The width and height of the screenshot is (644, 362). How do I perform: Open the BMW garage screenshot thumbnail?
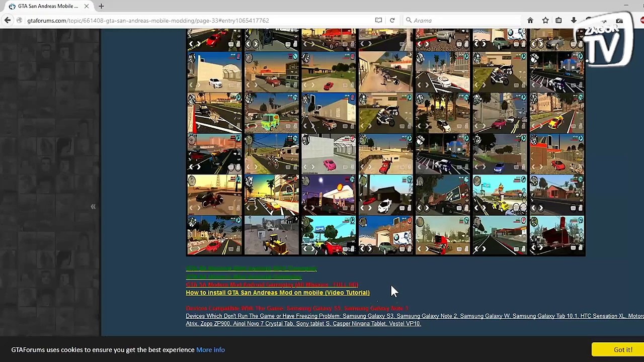point(386,236)
